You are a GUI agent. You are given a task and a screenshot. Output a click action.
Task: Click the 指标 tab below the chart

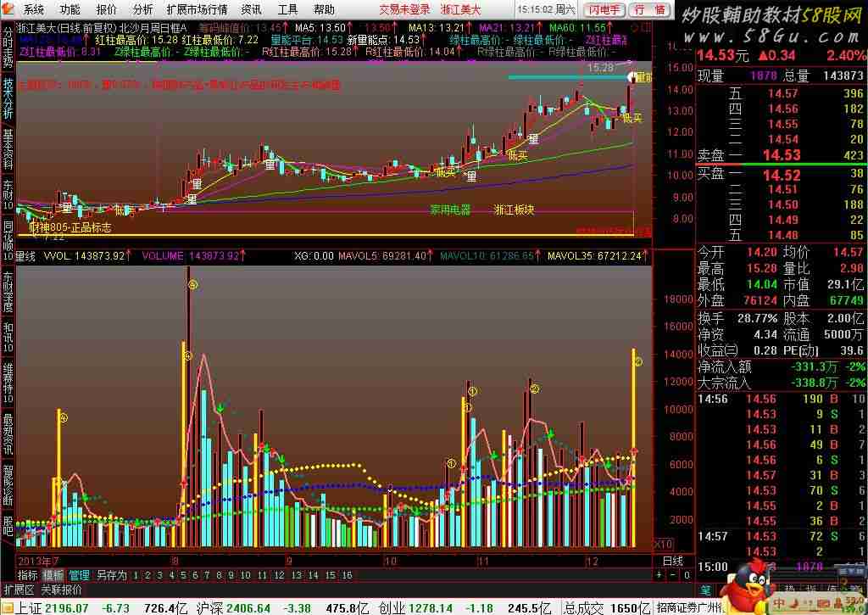coord(27,575)
